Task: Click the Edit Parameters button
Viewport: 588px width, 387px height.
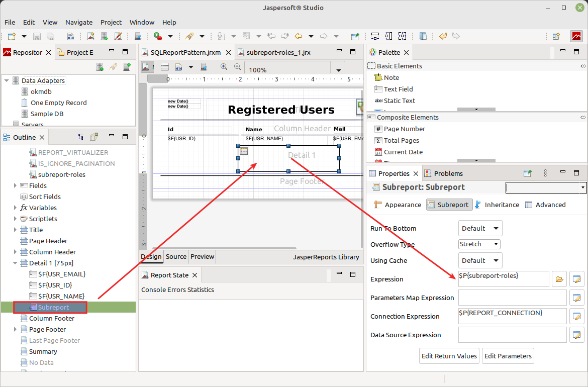Action: pos(508,356)
